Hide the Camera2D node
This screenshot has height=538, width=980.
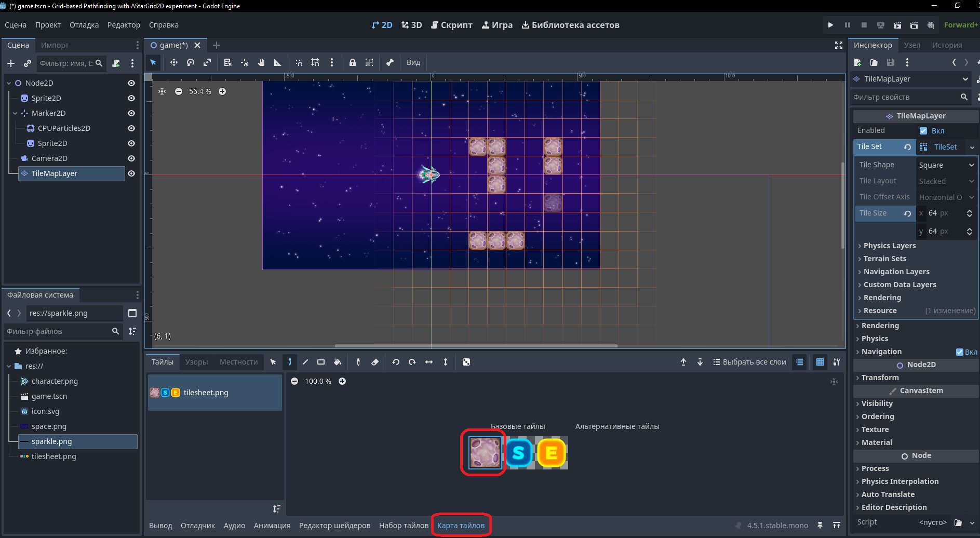pyautogui.click(x=131, y=158)
